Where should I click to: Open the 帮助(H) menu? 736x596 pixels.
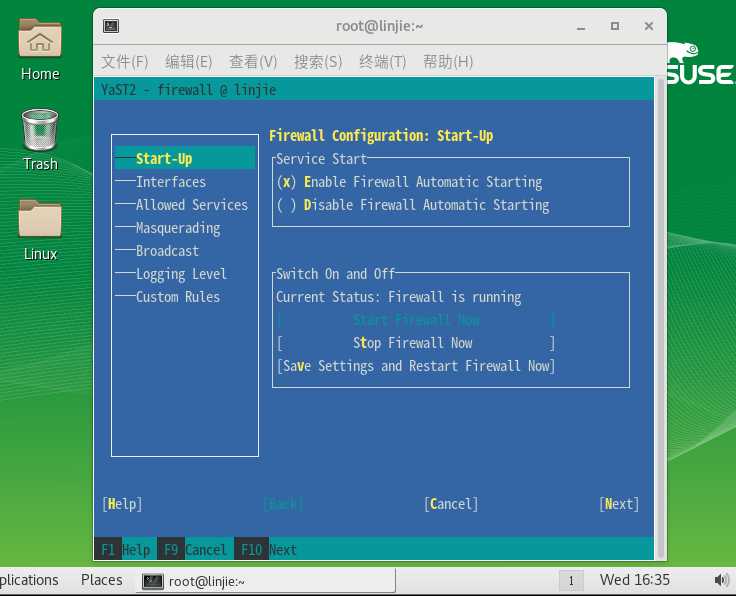click(x=448, y=61)
